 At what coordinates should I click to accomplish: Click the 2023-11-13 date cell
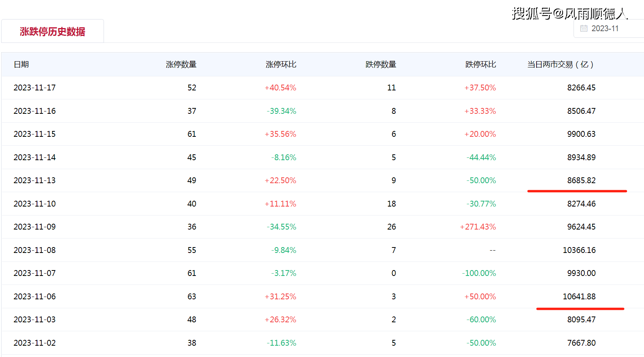coord(35,180)
